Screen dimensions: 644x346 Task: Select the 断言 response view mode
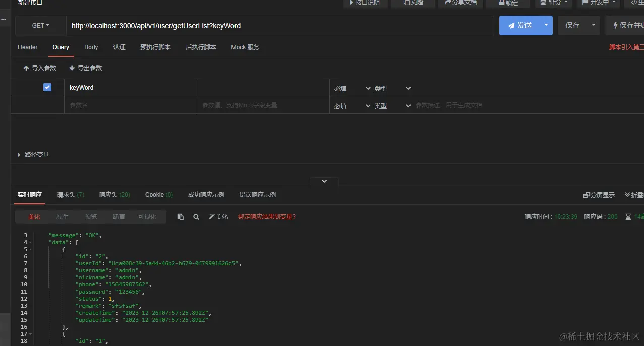(x=119, y=217)
